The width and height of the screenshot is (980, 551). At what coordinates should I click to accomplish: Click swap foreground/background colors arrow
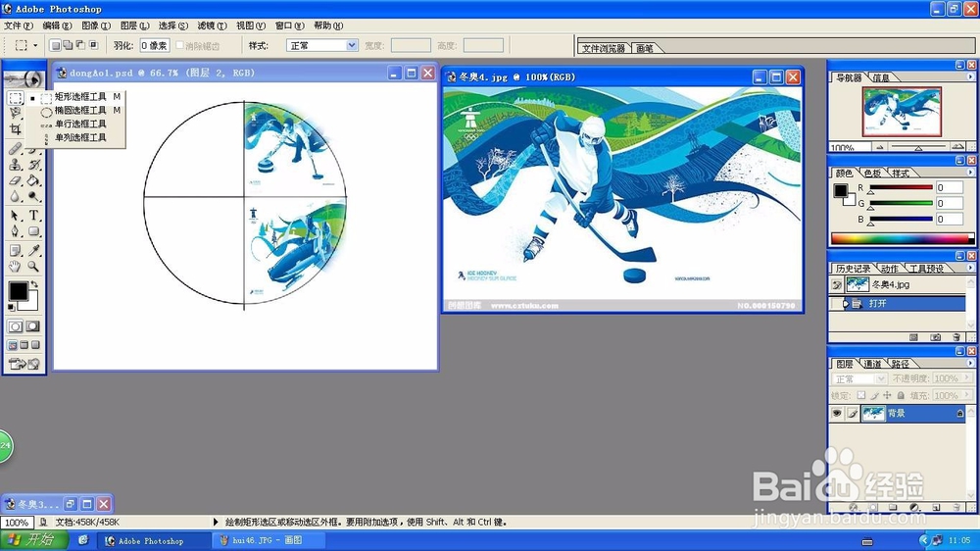tap(35, 284)
